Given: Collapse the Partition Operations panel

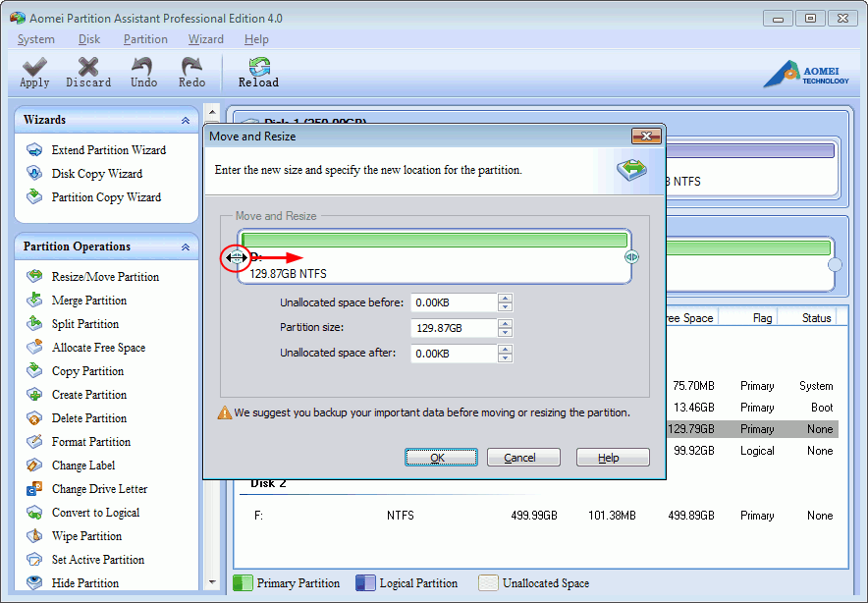Looking at the screenshot, I should pyautogui.click(x=184, y=247).
